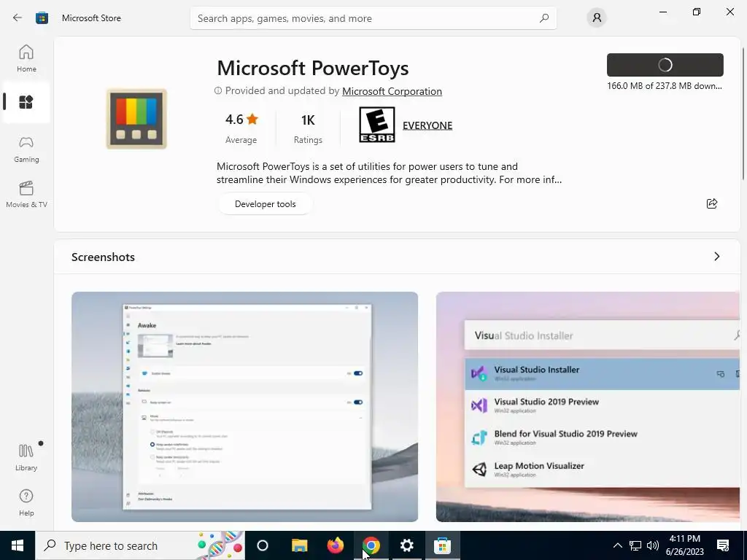This screenshot has height=560, width=747.
Task: Open File Explorer from the taskbar
Action: click(x=300, y=545)
